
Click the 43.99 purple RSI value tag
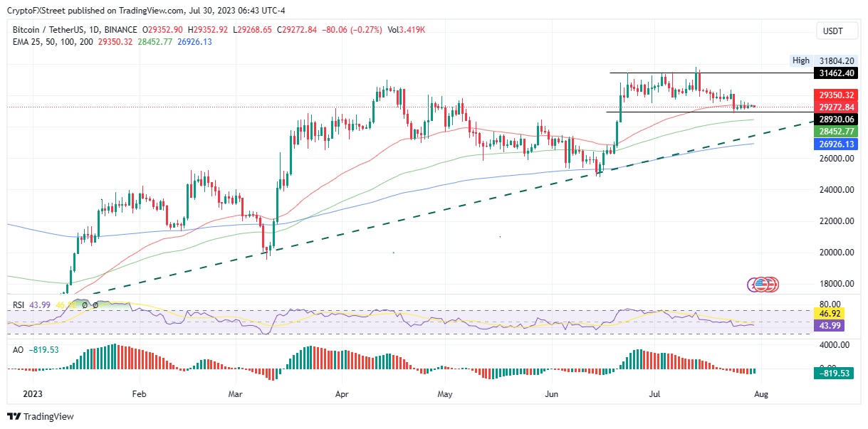(834, 326)
